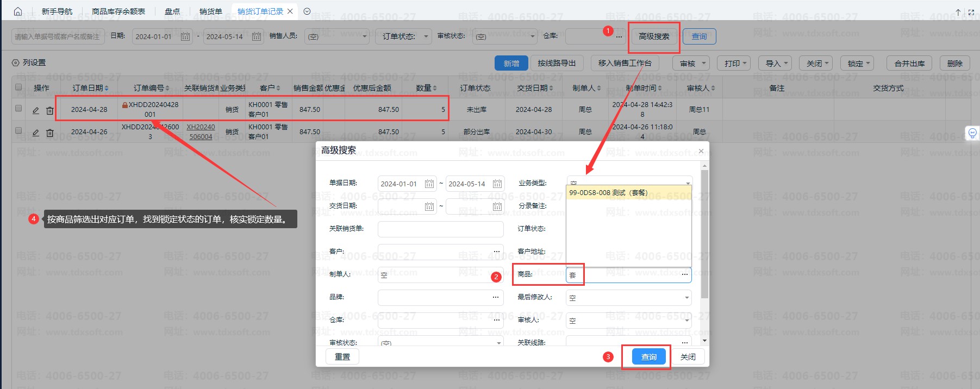The height and width of the screenshot is (389, 980).
Task: Click the ellipsis picker in 客户 field
Action: 496,252
